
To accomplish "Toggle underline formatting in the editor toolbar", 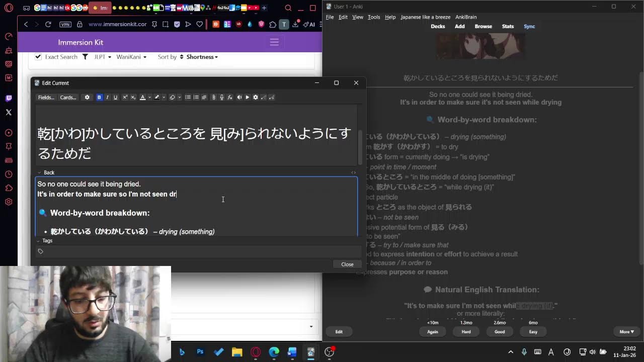I will tap(115, 98).
